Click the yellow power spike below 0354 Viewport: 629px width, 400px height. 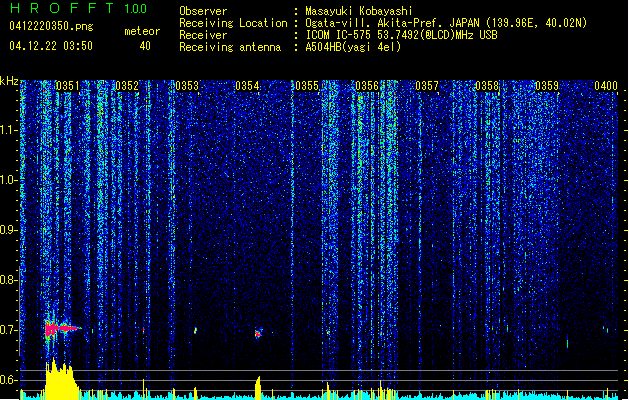pyautogui.click(x=258, y=388)
